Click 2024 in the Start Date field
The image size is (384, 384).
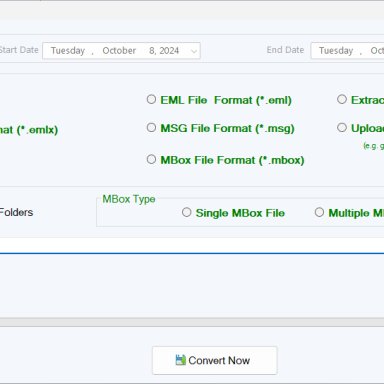[x=169, y=51]
